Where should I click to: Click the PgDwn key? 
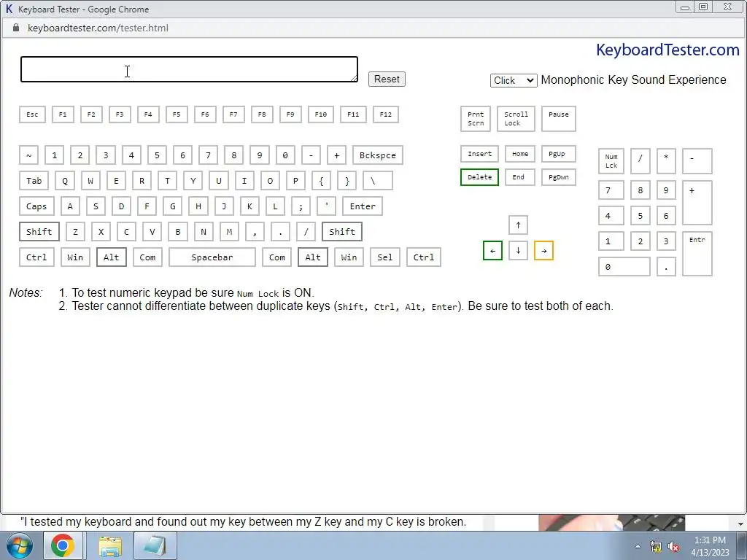[x=558, y=177]
